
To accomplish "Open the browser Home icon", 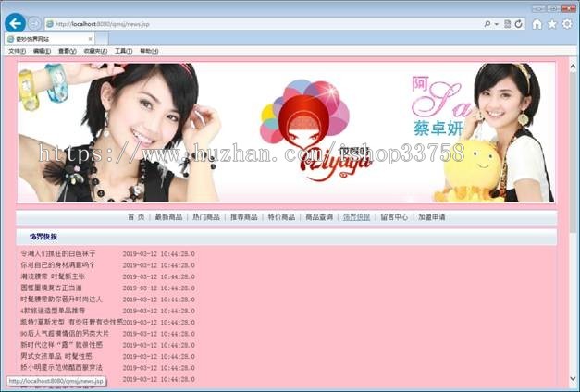I will (x=537, y=24).
